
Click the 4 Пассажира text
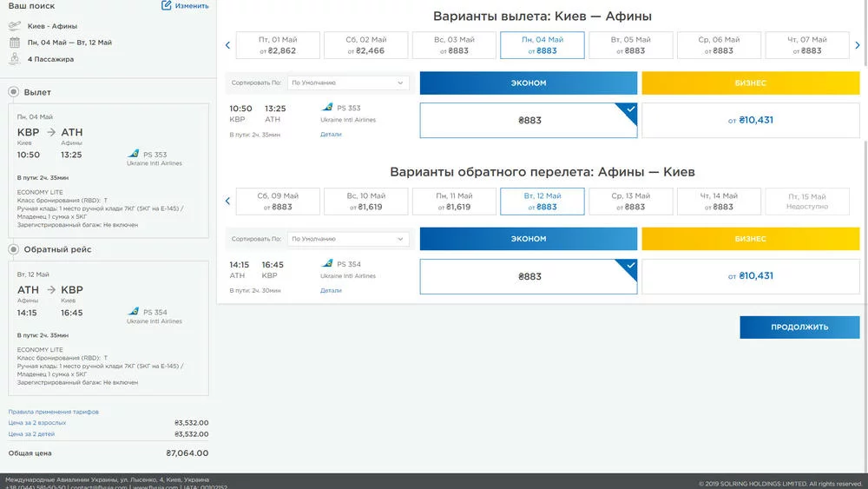point(50,59)
